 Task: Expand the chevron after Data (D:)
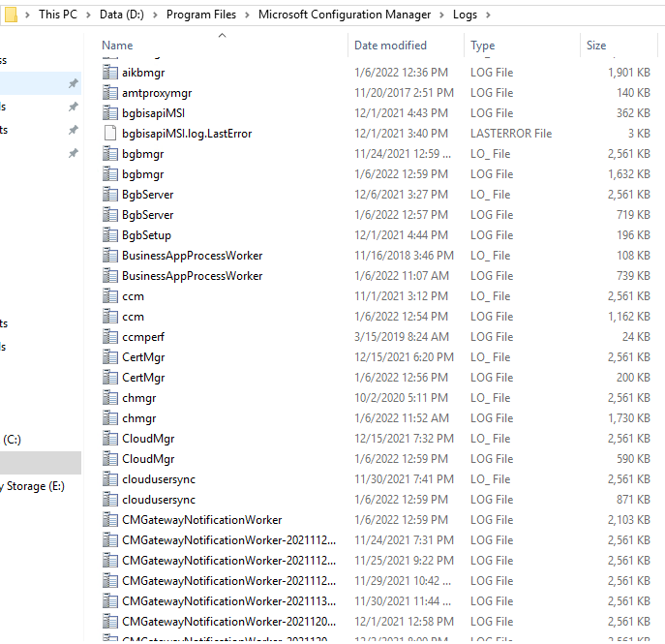pyautogui.click(x=155, y=15)
